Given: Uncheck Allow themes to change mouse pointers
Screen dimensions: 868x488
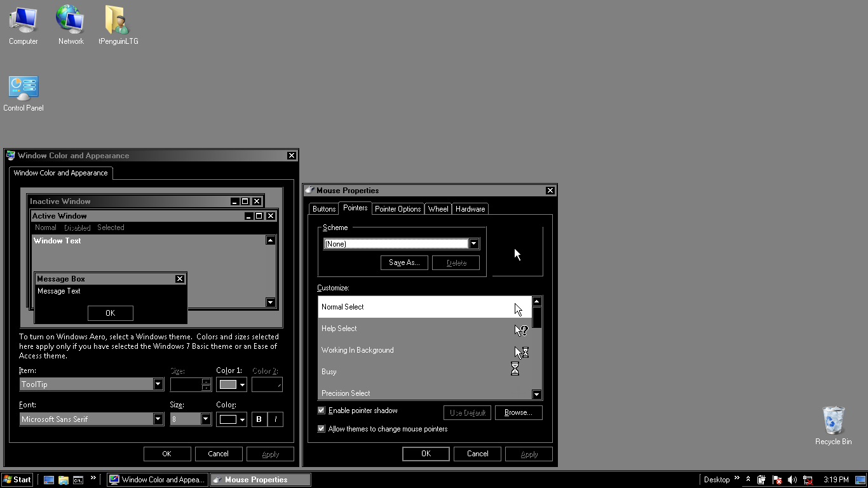Looking at the screenshot, I should 322,429.
